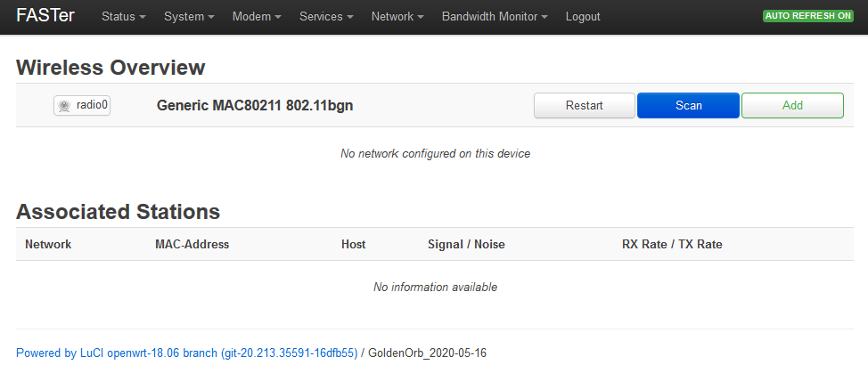Click the MAC-Address column header
The width and height of the screenshot is (868, 373).
click(192, 244)
